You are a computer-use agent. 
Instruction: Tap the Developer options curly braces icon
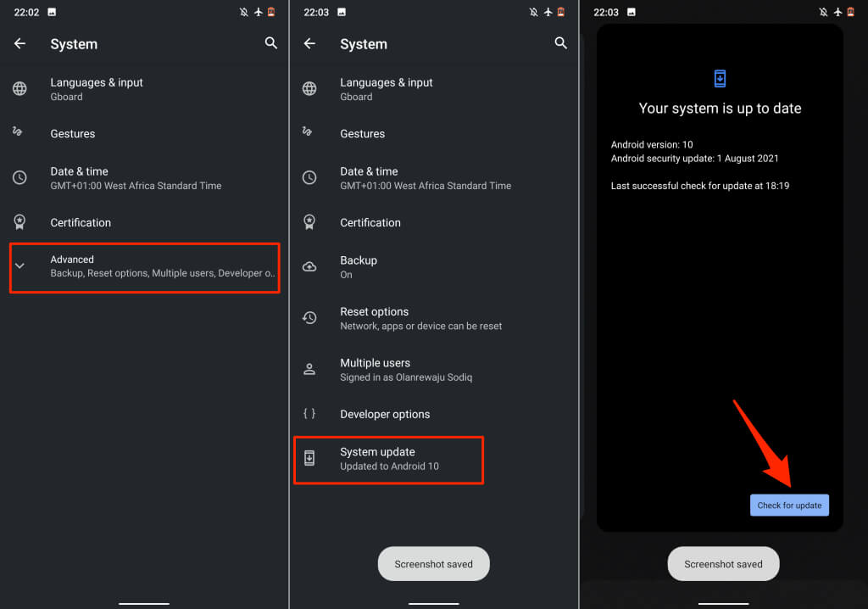click(x=309, y=413)
